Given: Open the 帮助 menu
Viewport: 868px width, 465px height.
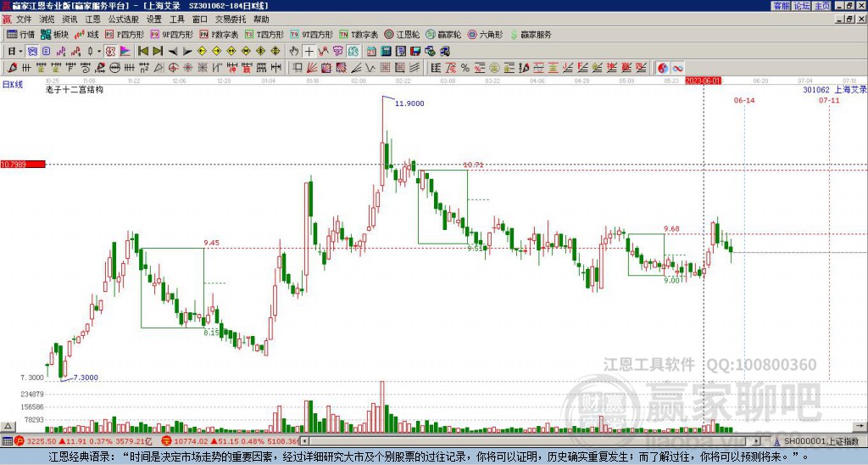Looking at the screenshot, I should click(261, 20).
